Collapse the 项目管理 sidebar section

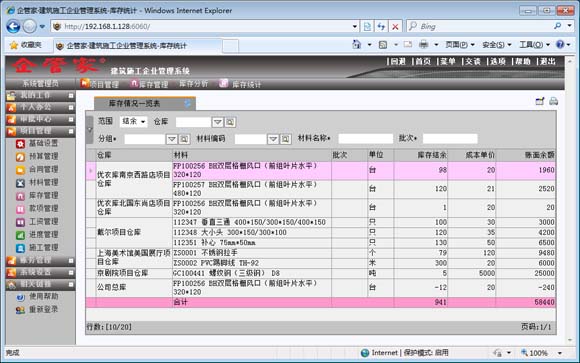(71, 131)
